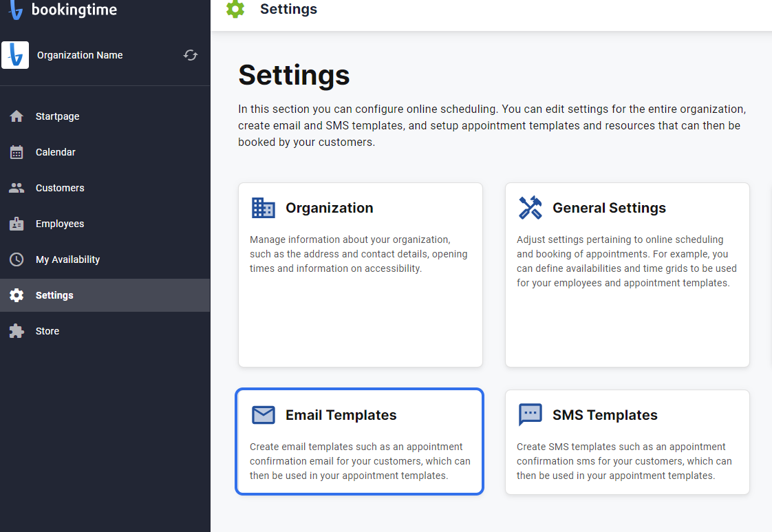The width and height of the screenshot is (772, 532).
Task: Click the Organization card description text
Action: [x=358, y=254]
